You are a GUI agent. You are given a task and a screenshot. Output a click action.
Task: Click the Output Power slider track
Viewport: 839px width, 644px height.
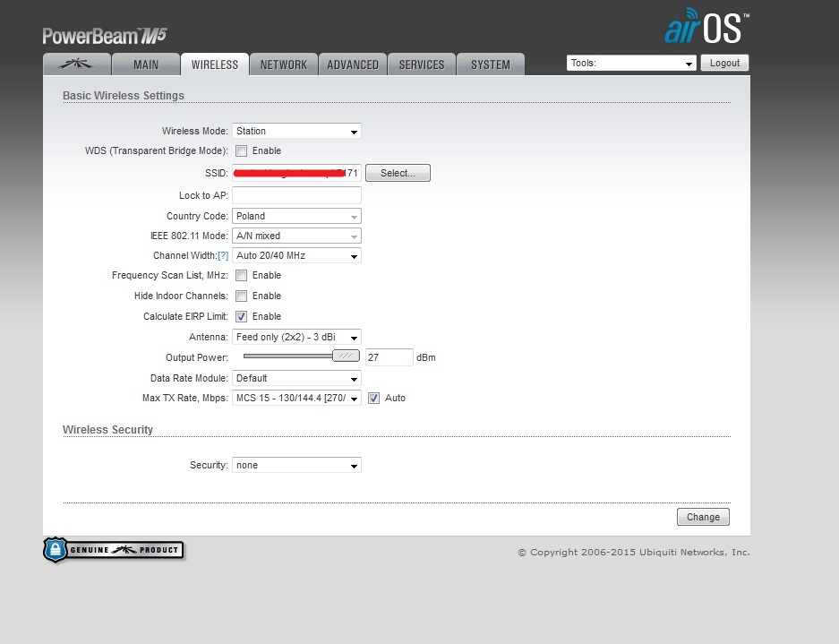(x=287, y=356)
